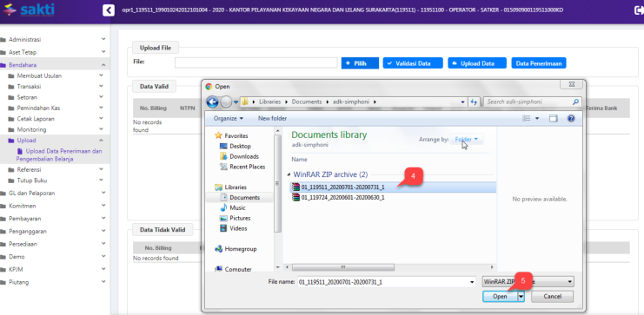Open the Arrange by Folder dropdown

tap(467, 140)
